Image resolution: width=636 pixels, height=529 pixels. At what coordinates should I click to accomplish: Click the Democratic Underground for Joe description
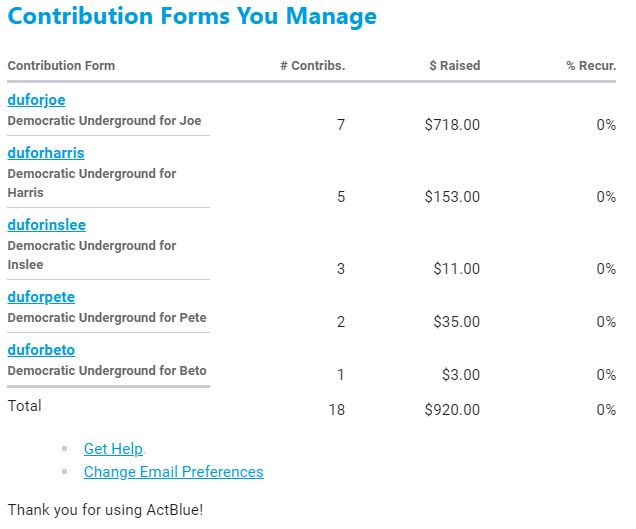104,121
